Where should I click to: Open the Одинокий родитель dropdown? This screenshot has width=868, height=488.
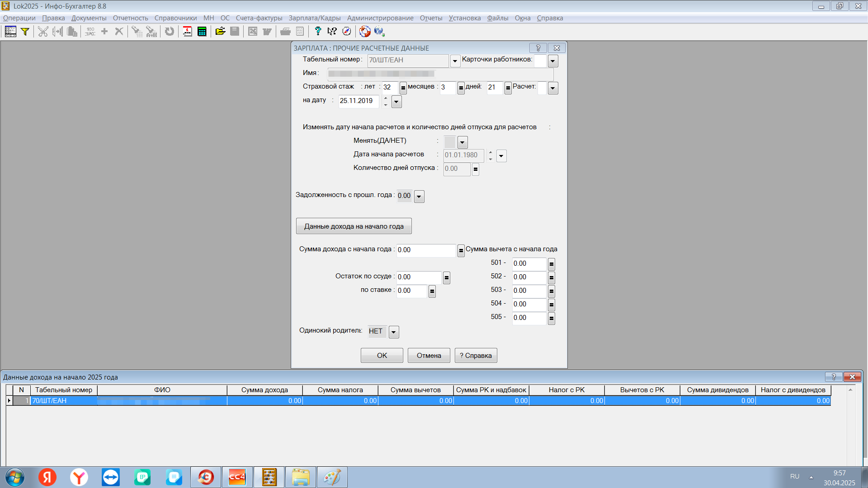[394, 332]
